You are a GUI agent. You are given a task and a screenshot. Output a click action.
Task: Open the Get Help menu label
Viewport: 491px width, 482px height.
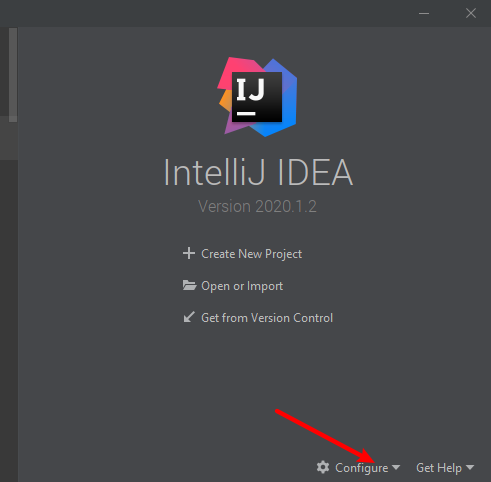[x=439, y=468]
